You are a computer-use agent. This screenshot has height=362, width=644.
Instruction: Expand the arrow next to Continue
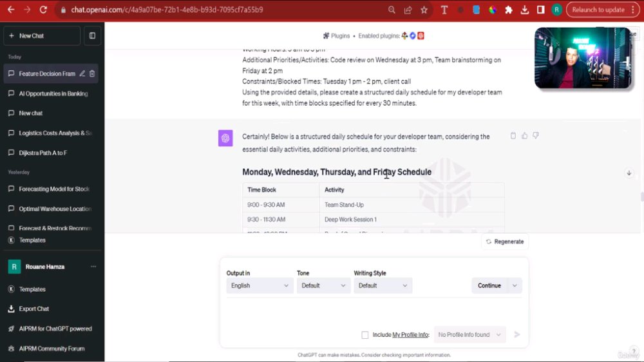pos(515,285)
